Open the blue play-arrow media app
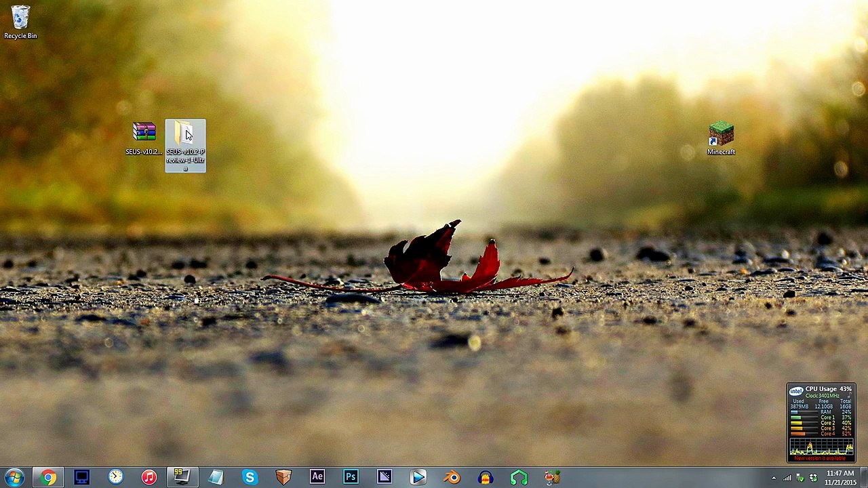 pos(418,477)
